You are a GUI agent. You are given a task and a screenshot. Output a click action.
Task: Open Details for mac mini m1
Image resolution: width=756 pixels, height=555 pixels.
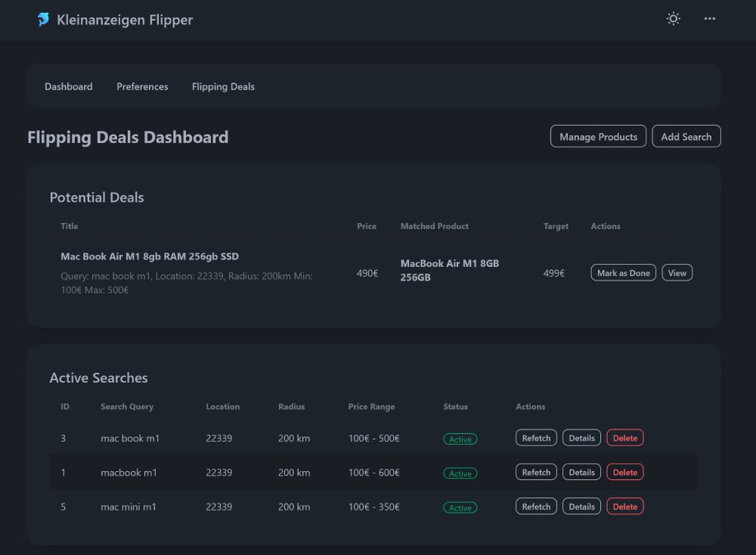pyautogui.click(x=581, y=507)
